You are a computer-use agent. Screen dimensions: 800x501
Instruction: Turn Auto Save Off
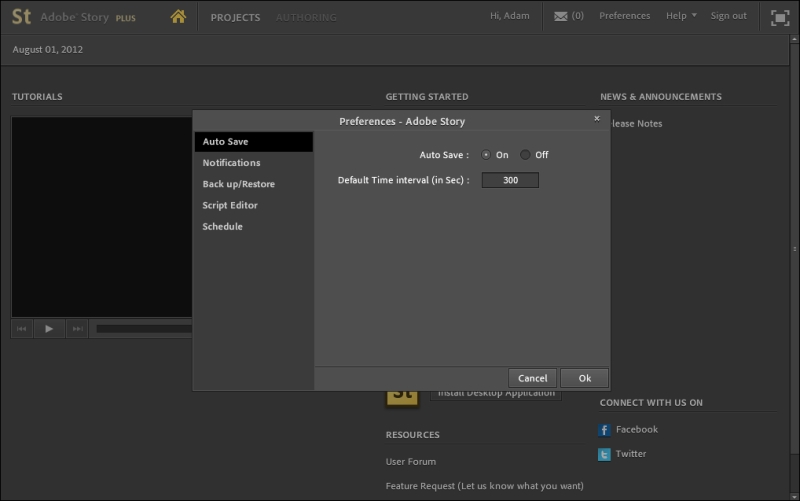[525, 155]
